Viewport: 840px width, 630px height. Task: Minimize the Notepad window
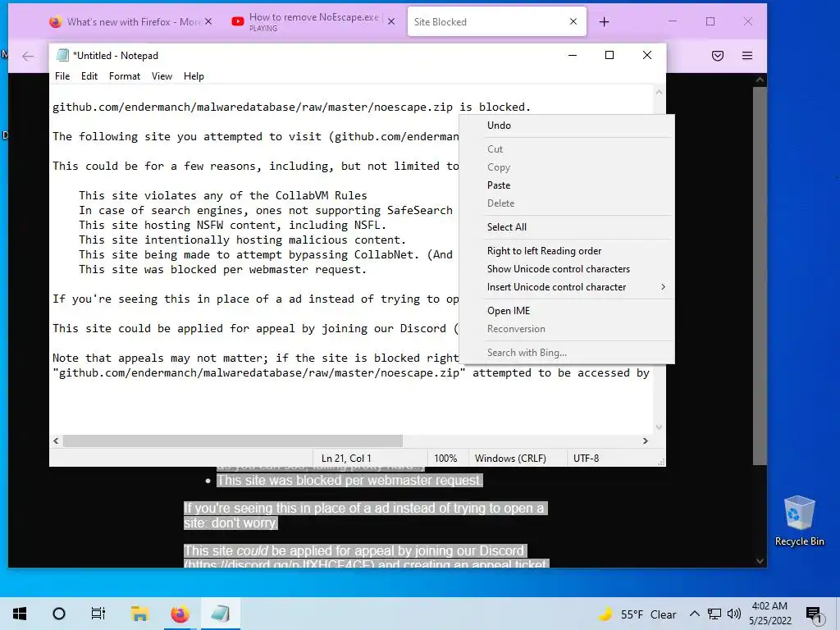click(573, 55)
